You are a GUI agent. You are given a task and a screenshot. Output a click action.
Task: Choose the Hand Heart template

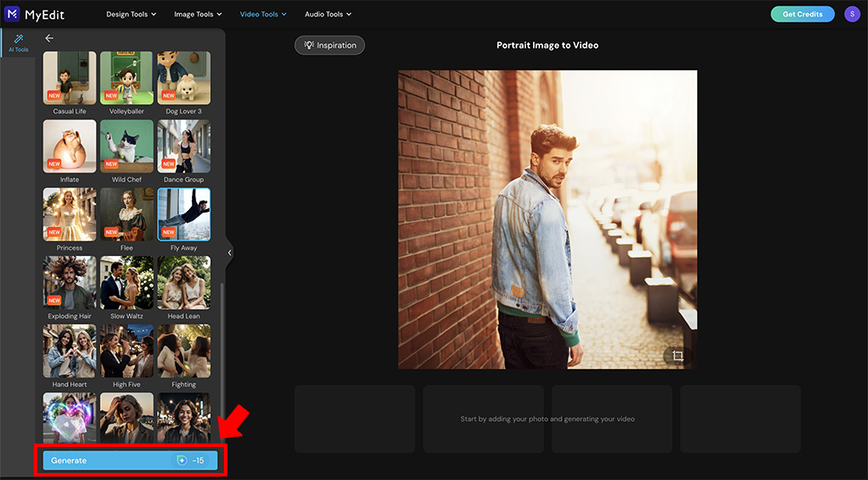coord(69,351)
